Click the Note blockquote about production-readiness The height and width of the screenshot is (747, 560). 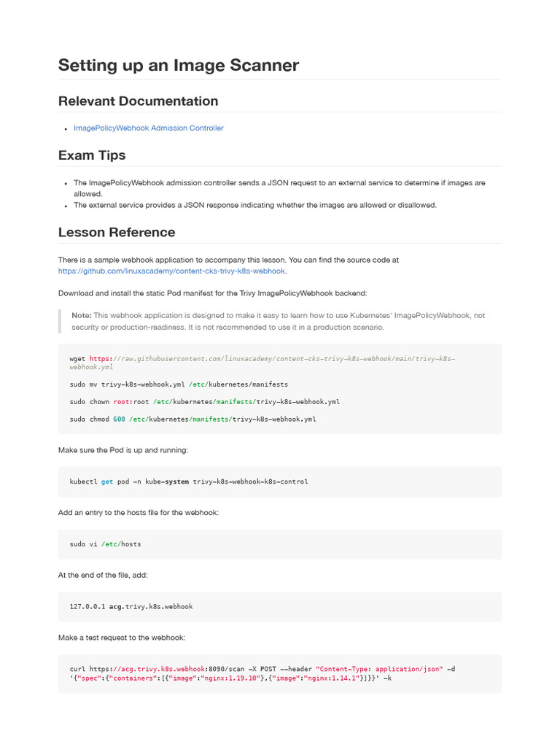point(280,322)
